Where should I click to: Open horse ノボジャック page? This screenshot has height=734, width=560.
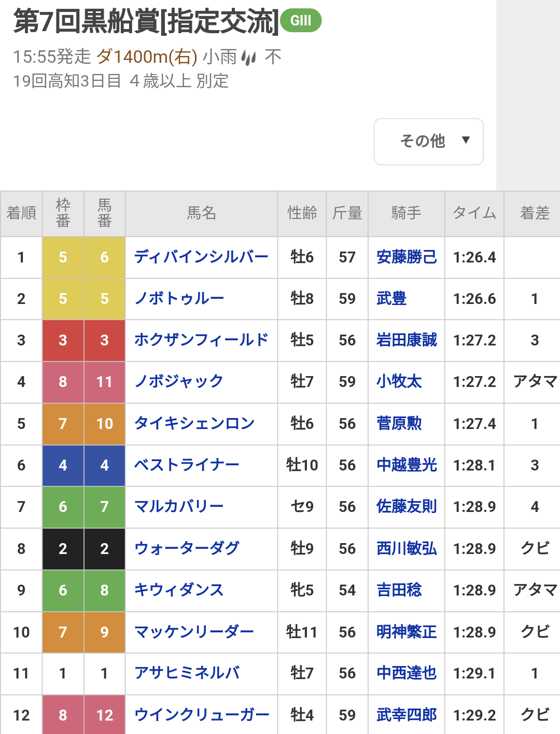pos(179,382)
